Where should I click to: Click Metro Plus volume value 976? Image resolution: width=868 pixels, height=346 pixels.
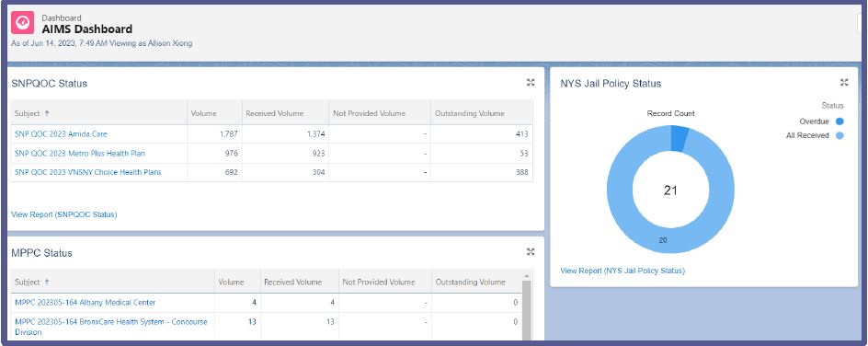pos(232,154)
